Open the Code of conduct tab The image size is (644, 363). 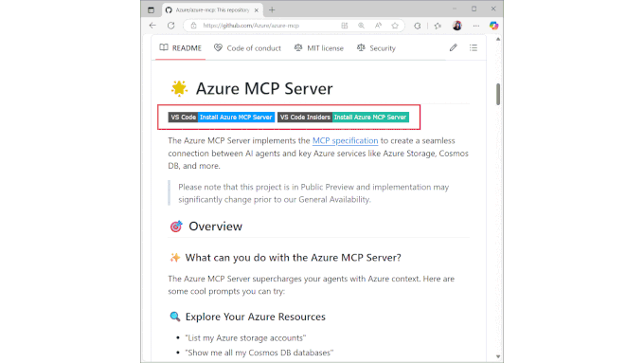[248, 48]
